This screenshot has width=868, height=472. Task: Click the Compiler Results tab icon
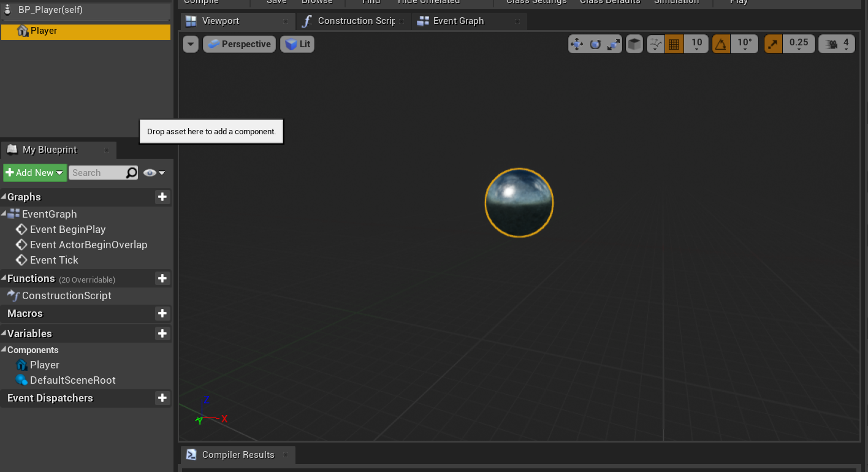tap(191, 454)
